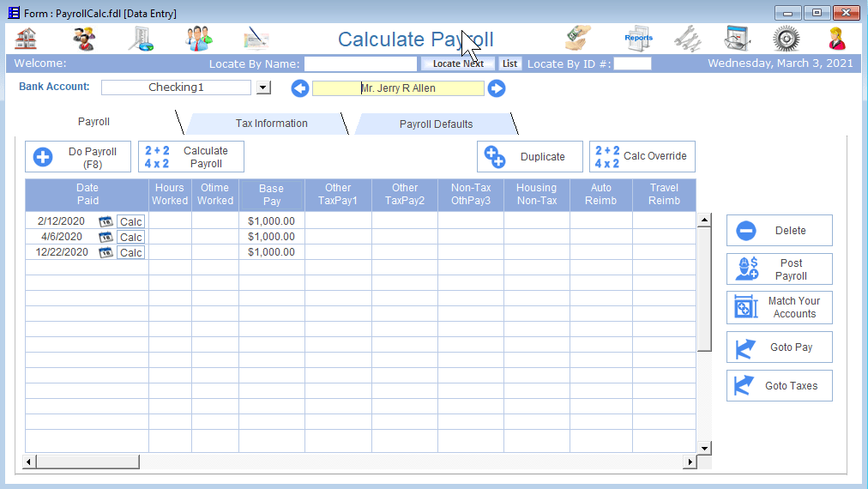Go to next employee with right arrow
The image size is (868, 489).
497,88
